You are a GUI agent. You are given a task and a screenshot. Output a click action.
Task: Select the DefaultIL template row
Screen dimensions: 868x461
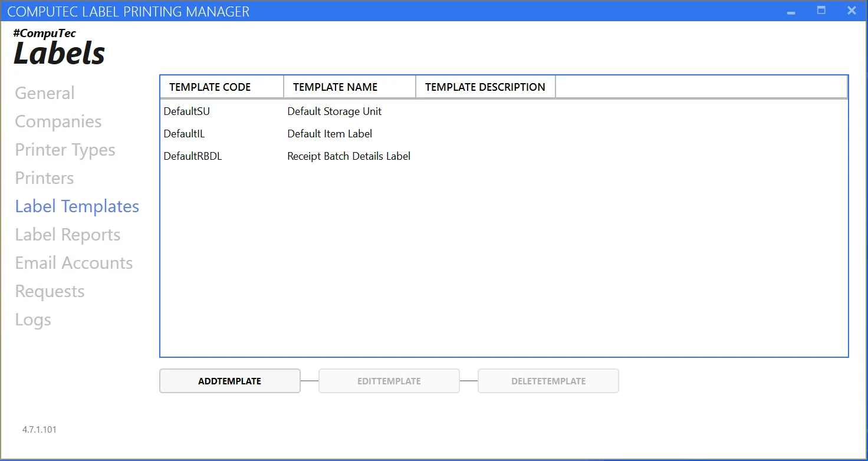295,134
